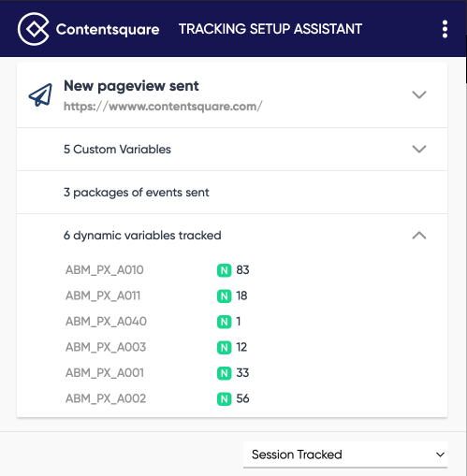Open the Session Tracked dropdown
Image resolution: width=467 pixels, height=476 pixels.
(345, 454)
